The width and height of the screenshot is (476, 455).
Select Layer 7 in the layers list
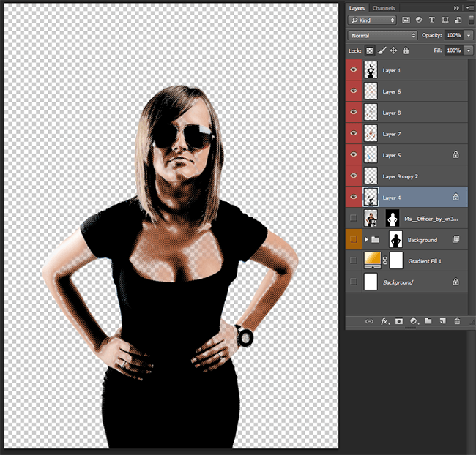coord(392,134)
